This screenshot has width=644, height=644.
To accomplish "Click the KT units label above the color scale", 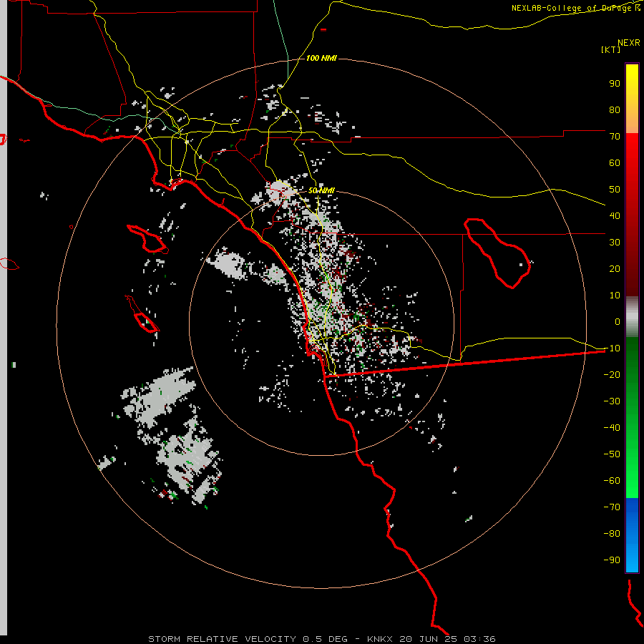I will (x=611, y=49).
